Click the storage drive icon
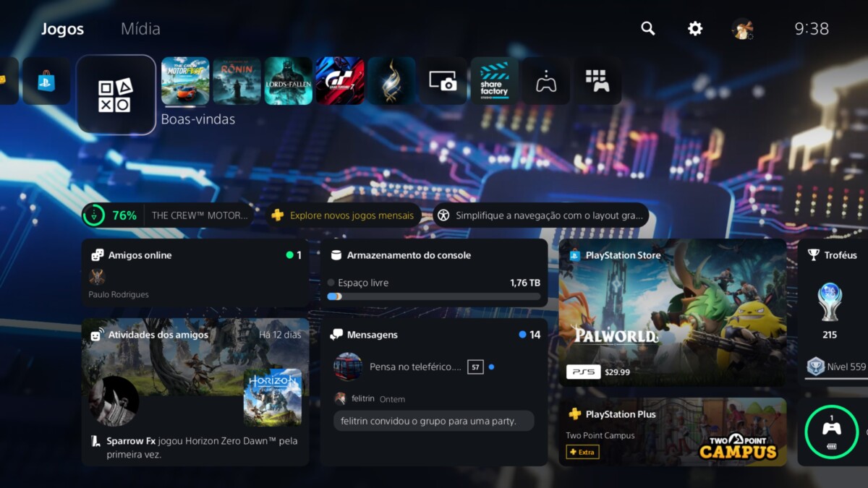The height and width of the screenshot is (488, 868). (336, 255)
